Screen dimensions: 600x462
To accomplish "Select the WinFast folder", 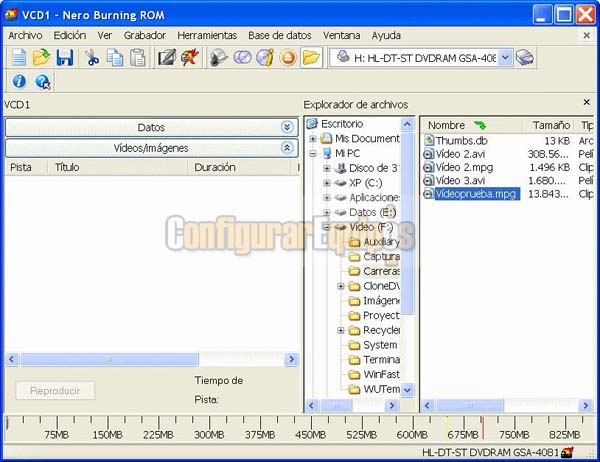I will click(381, 374).
